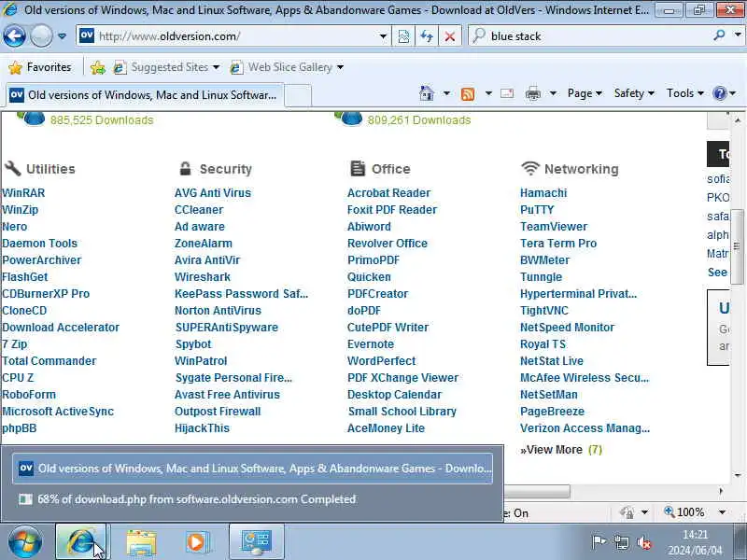Screen dimensions: 747x560
Task: Click the red Stop loading icon
Action: click(x=449, y=36)
